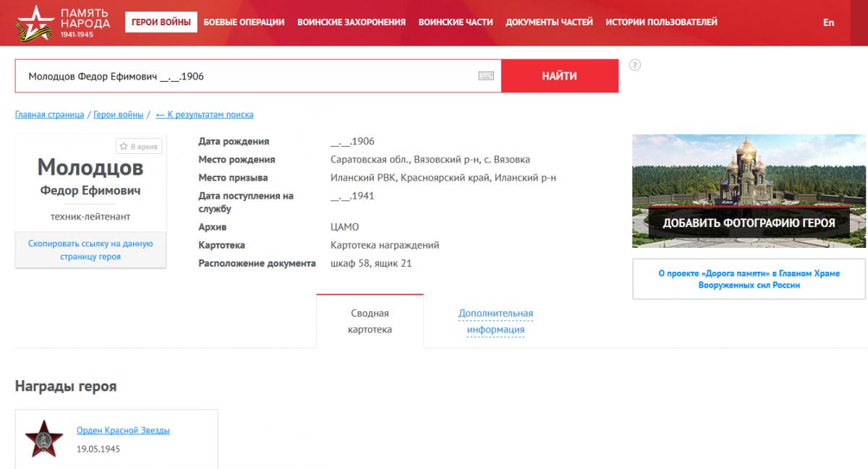
Task: Click the Найти search button
Action: click(x=560, y=76)
